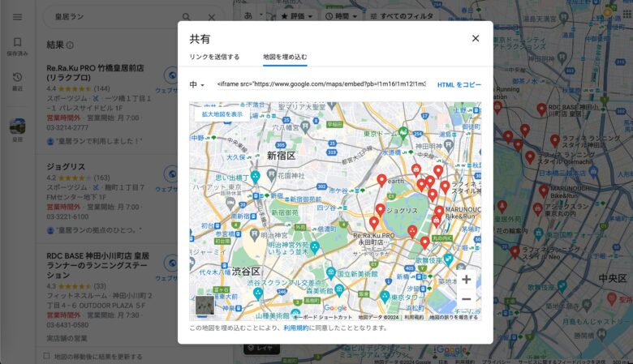
Task: Zoom in the embedded map preview
Action: [x=467, y=280]
